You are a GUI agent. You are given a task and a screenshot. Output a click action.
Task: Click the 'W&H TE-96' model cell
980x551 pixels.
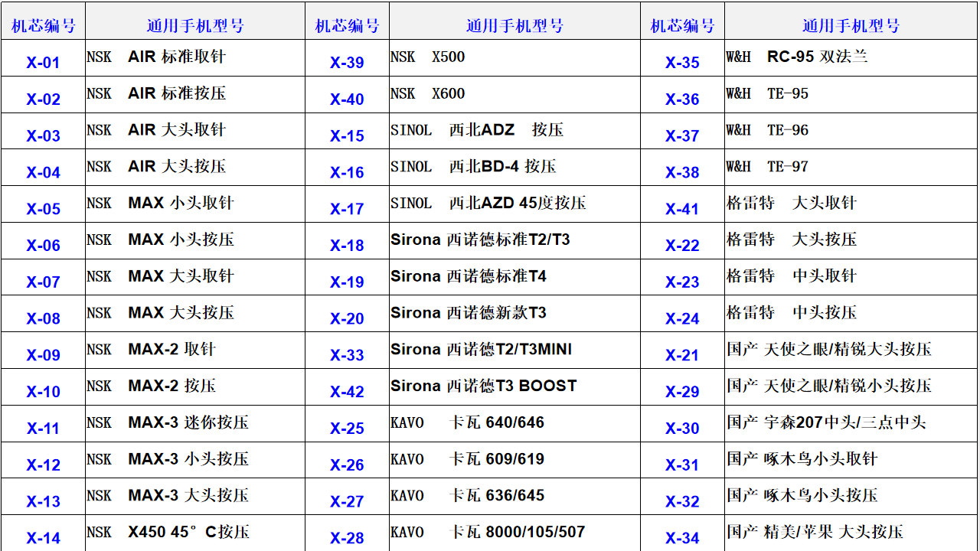(851, 131)
